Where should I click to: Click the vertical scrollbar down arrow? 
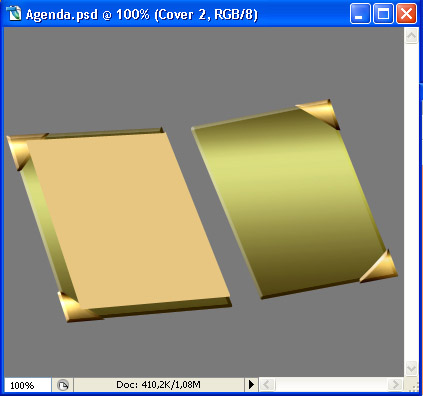[411, 369]
